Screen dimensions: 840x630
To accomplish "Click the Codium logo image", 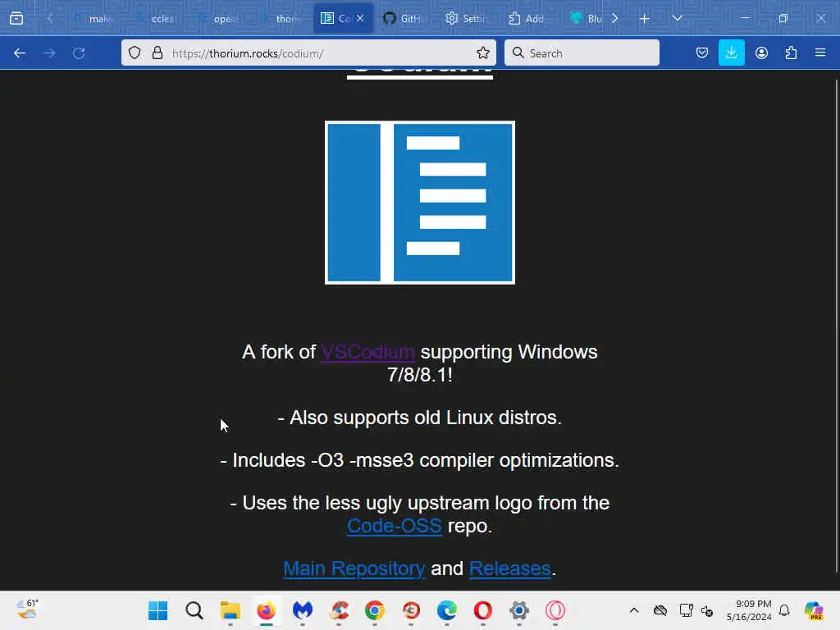I will (x=420, y=203).
